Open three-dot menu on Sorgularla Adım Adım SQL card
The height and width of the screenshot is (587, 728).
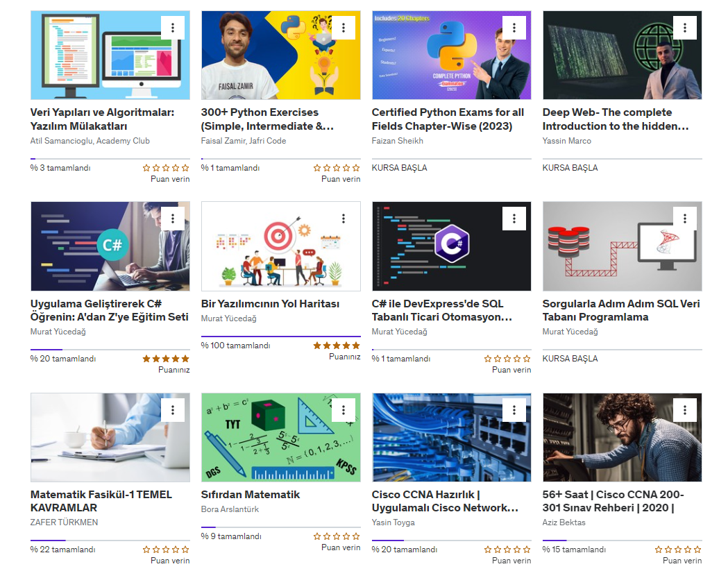click(x=685, y=219)
